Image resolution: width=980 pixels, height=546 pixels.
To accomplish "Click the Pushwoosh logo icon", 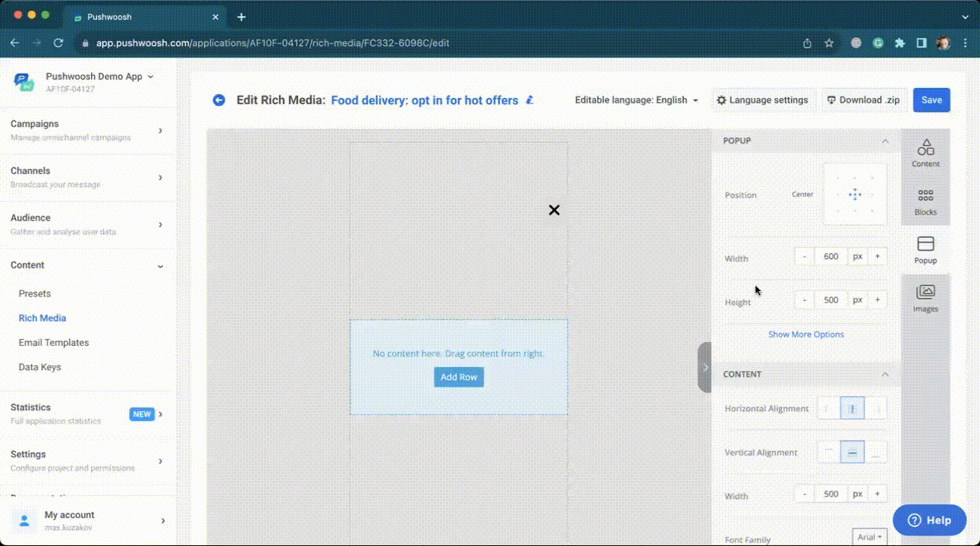I will pos(24,82).
